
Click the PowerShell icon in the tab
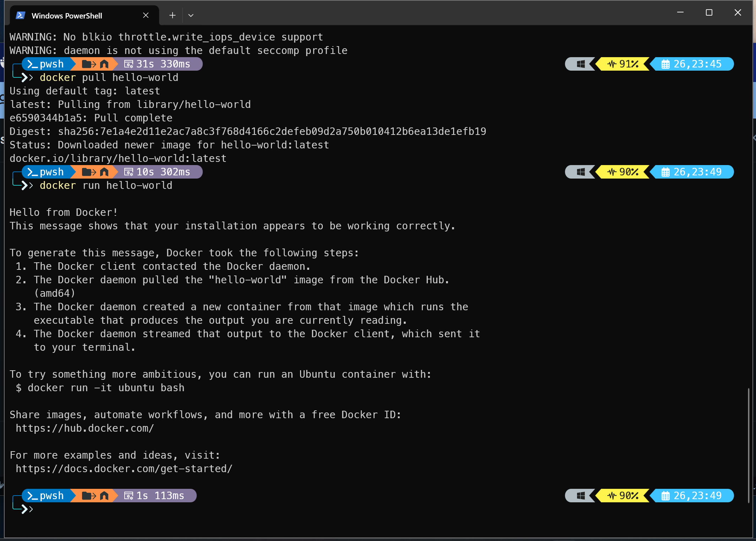(x=21, y=15)
